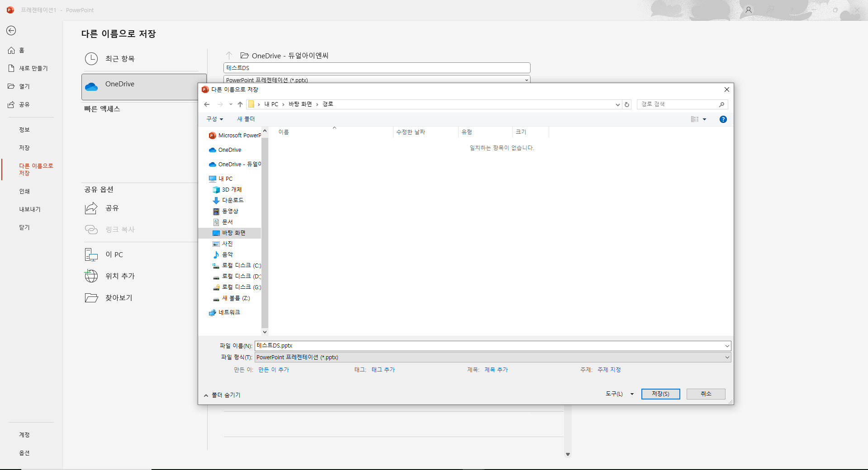
Task: Click 새 폴더 in the toolbar
Action: (246, 119)
